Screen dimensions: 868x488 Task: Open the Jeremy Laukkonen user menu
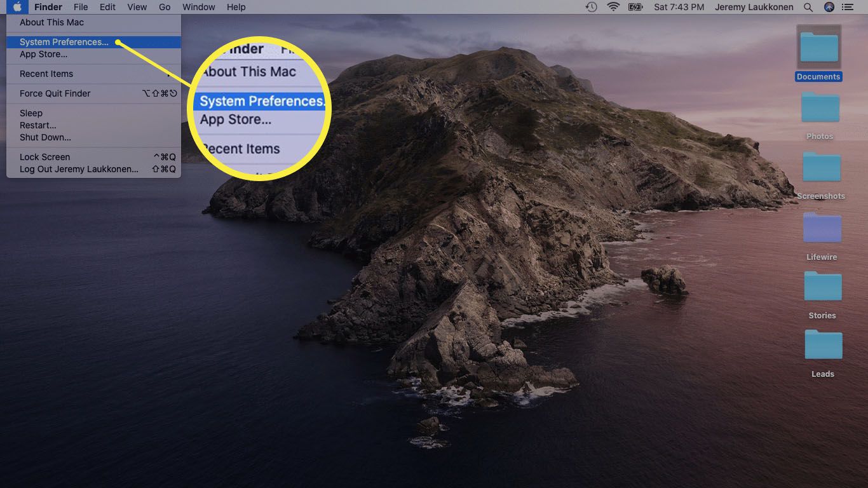(x=754, y=7)
